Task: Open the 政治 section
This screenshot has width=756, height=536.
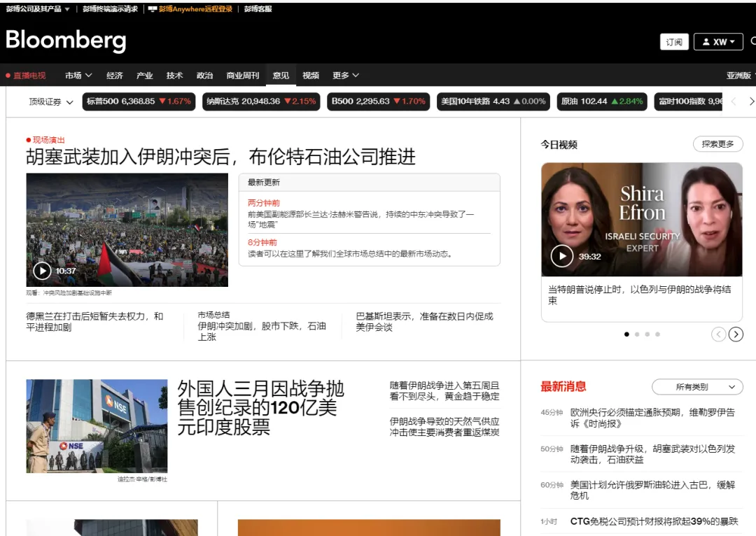Action: (x=204, y=75)
